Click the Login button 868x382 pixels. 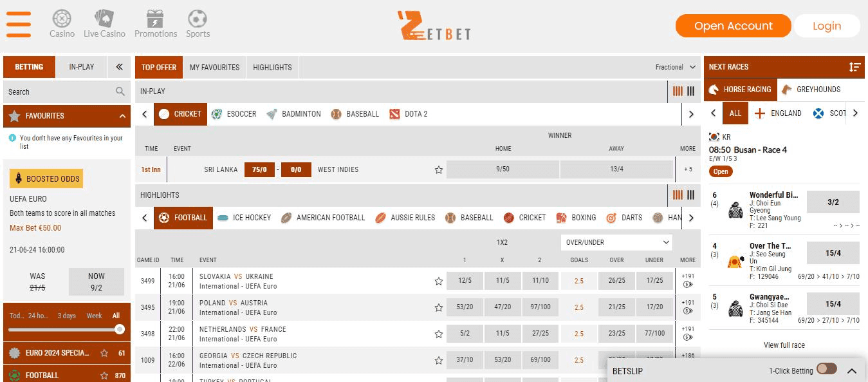[827, 26]
